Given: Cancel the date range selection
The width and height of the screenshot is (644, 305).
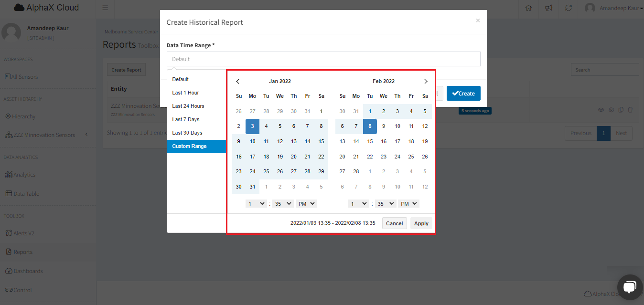Looking at the screenshot, I should [x=394, y=223].
